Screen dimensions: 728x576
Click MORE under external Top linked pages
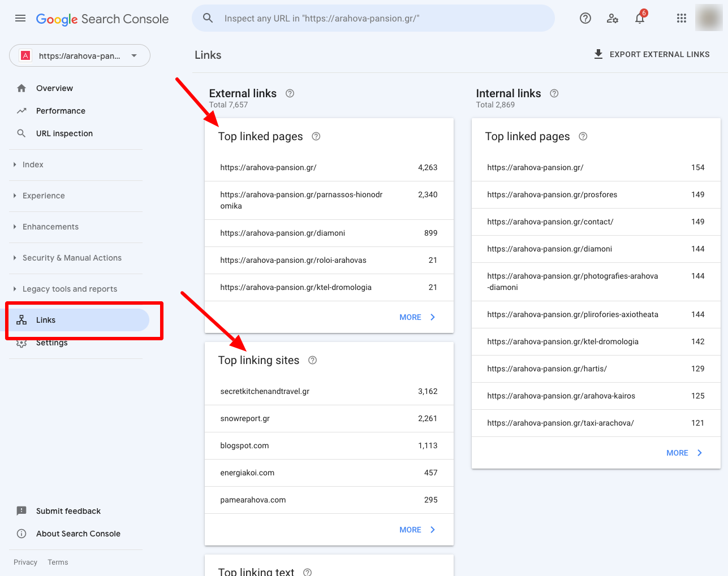(417, 317)
